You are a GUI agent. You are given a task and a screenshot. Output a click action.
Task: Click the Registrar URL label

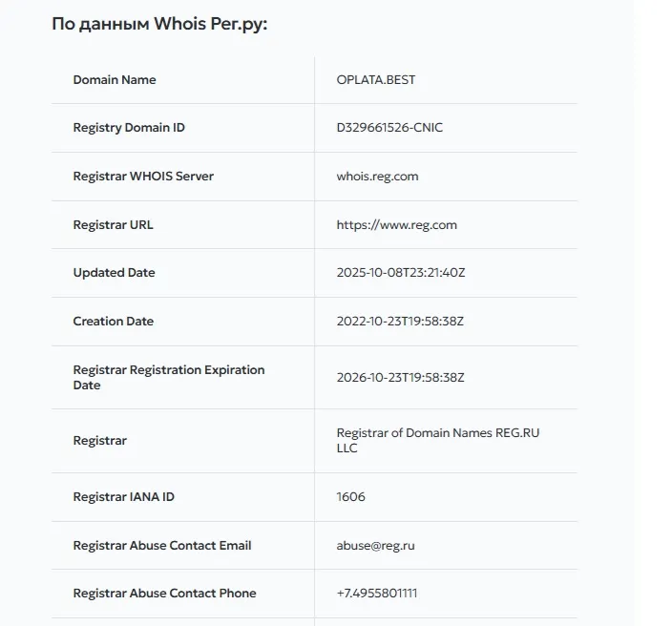[x=114, y=225]
